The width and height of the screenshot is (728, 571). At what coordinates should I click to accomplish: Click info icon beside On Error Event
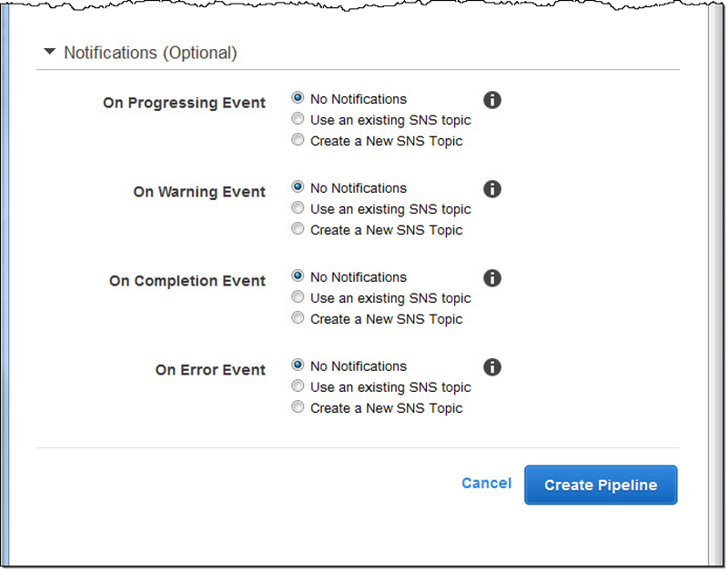[492, 367]
